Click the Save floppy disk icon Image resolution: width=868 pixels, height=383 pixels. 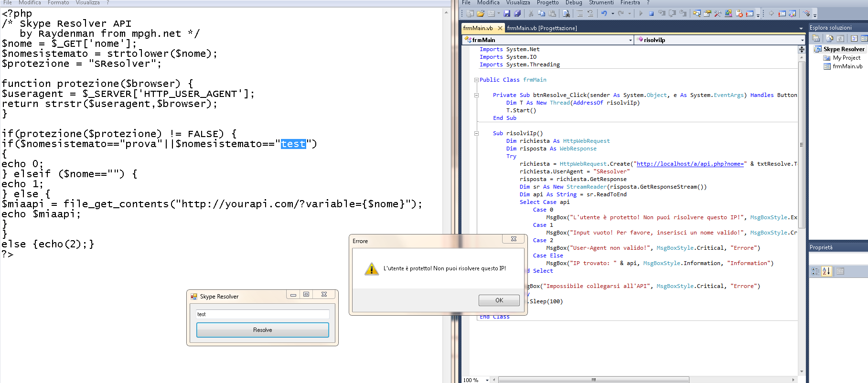[507, 13]
